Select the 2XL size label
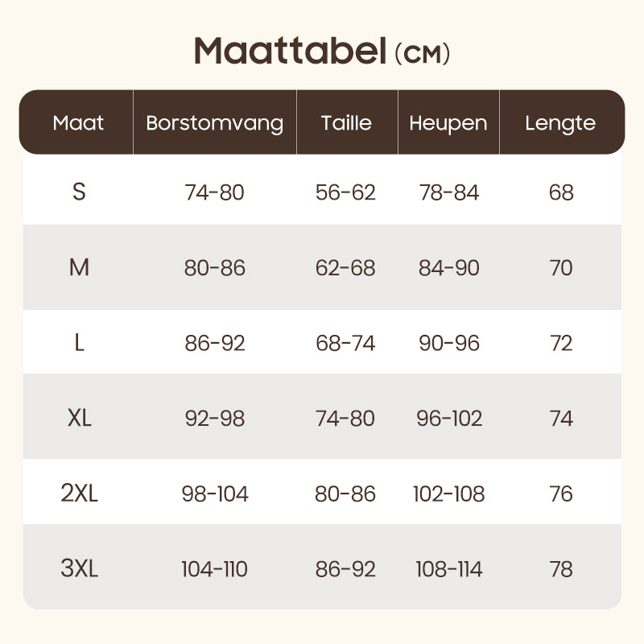Viewport: 644px width, 644px height. point(79,493)
